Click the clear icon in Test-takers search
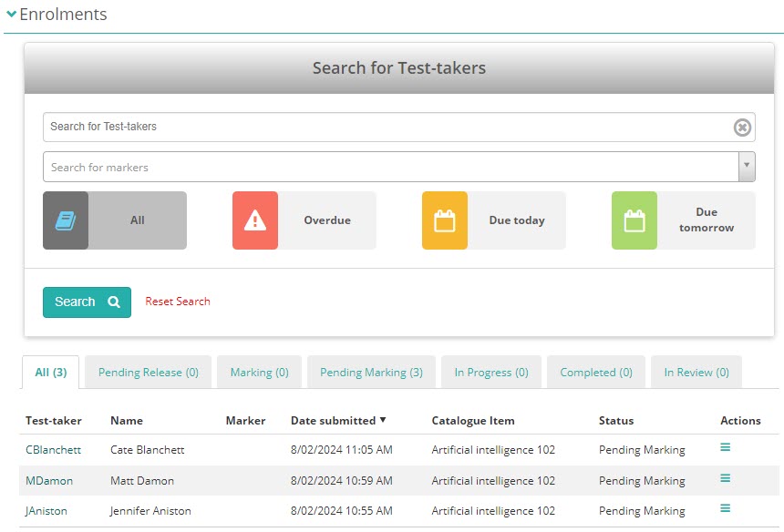The image size is (784, 532). pos(742,128)
